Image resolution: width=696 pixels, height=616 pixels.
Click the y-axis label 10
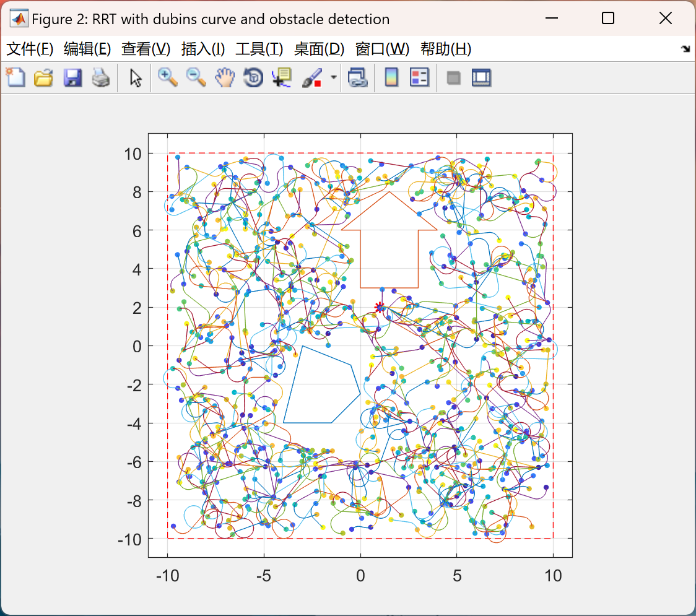click(x=133, y=154)
